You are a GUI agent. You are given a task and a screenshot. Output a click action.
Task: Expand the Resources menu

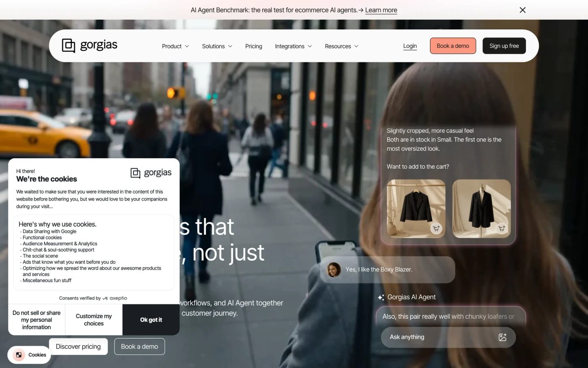(342, 46)
